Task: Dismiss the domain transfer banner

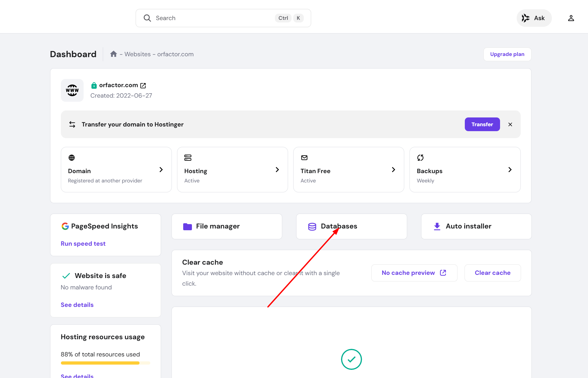Action: [510, 124]
